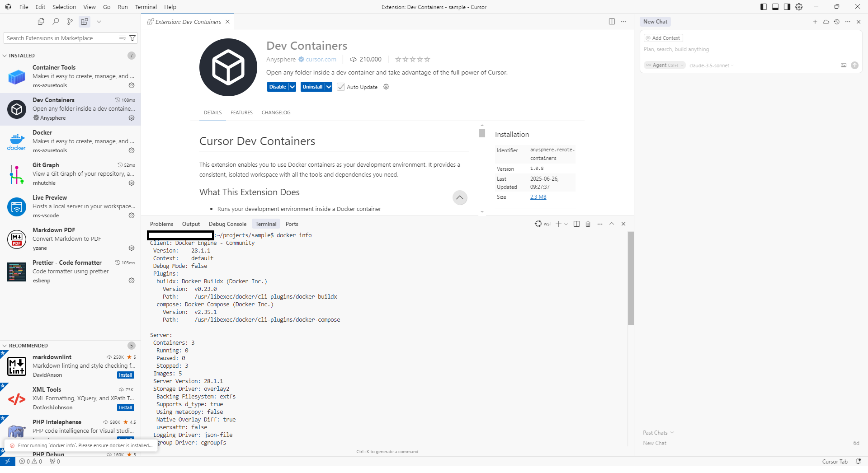Screen dimensions: 868x473
Task: Toggle the Auto Update checkbox
Action: [341, 87]
